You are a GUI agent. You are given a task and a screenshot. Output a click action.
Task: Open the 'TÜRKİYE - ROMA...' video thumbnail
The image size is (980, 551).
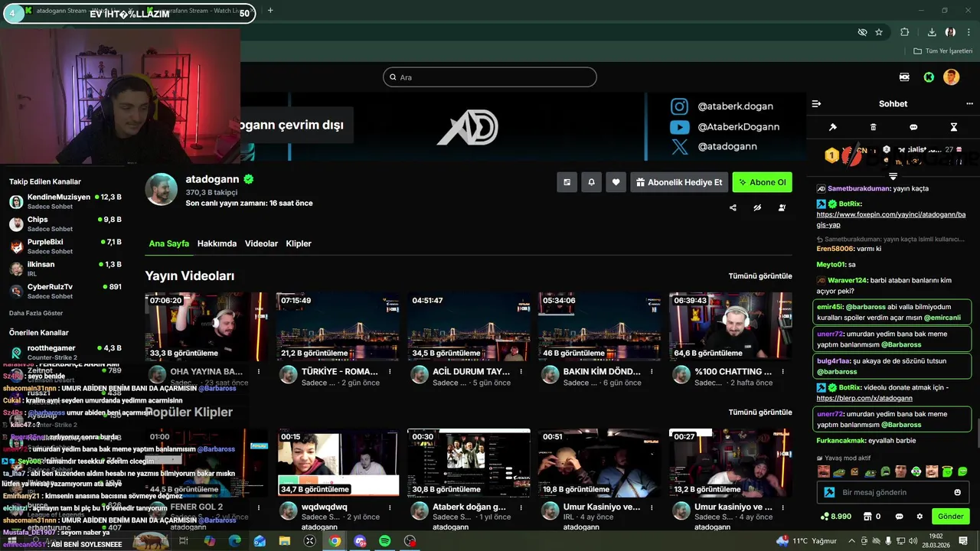point(338,327)
